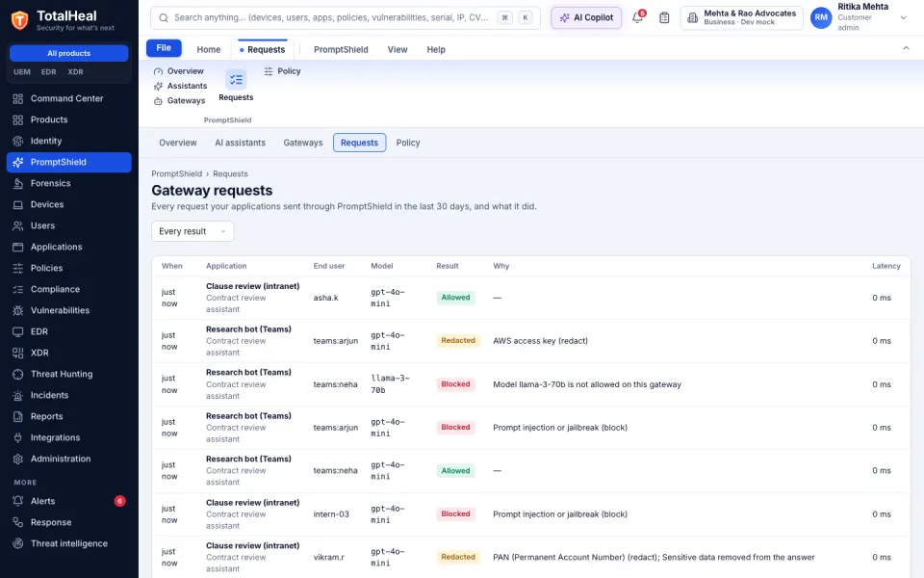Click the RM user avatar

click(821, 17)
